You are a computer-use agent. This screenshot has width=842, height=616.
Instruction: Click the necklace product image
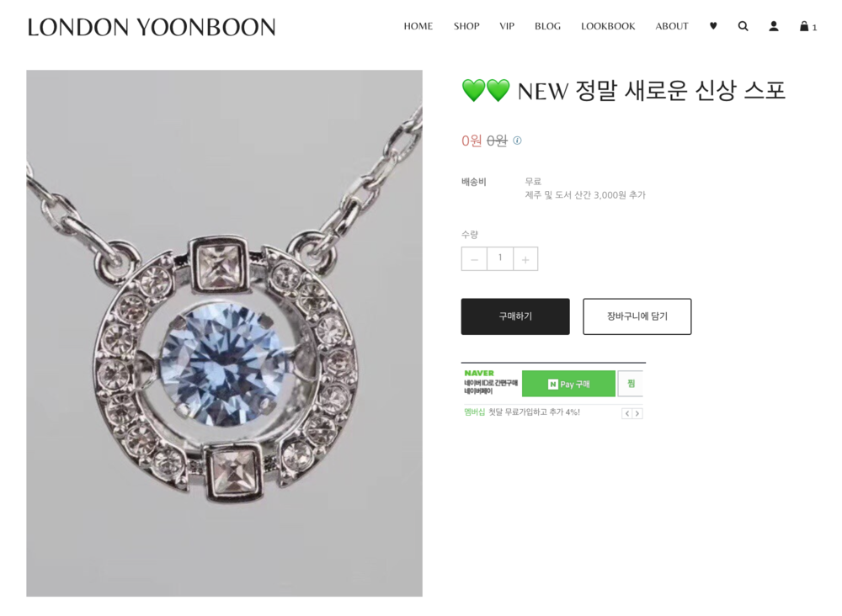(x=225, y=333)
